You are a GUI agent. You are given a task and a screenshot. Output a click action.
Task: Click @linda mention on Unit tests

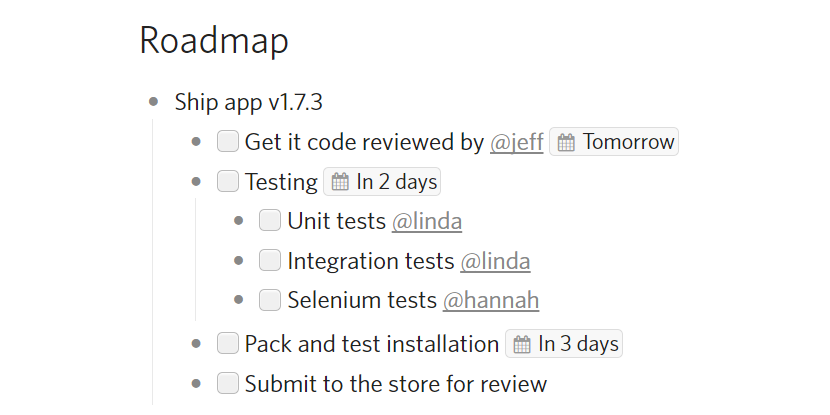click(426, 221)
